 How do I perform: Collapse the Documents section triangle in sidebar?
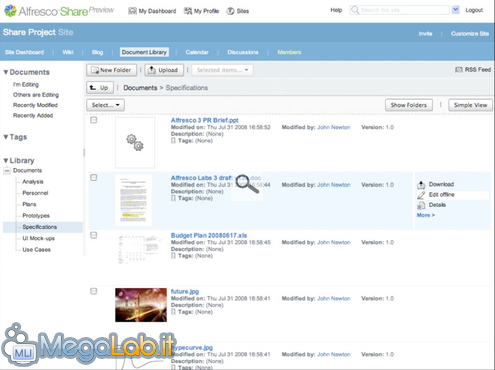coord(6,72)
